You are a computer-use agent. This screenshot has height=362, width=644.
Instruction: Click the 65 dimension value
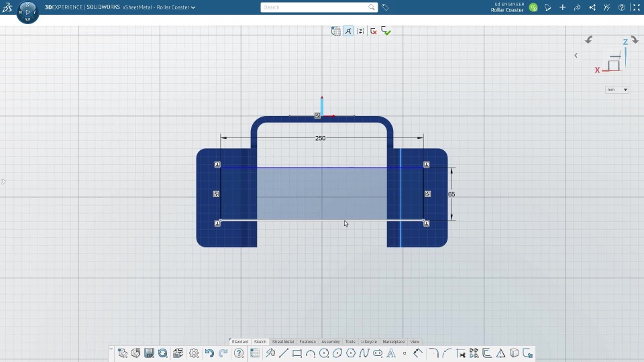[x=451, y=194]
